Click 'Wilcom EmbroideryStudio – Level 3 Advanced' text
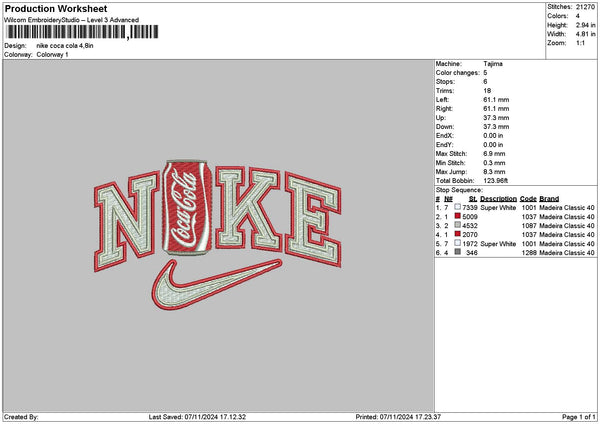The image size is (600, 424). (x=72, y=20)
